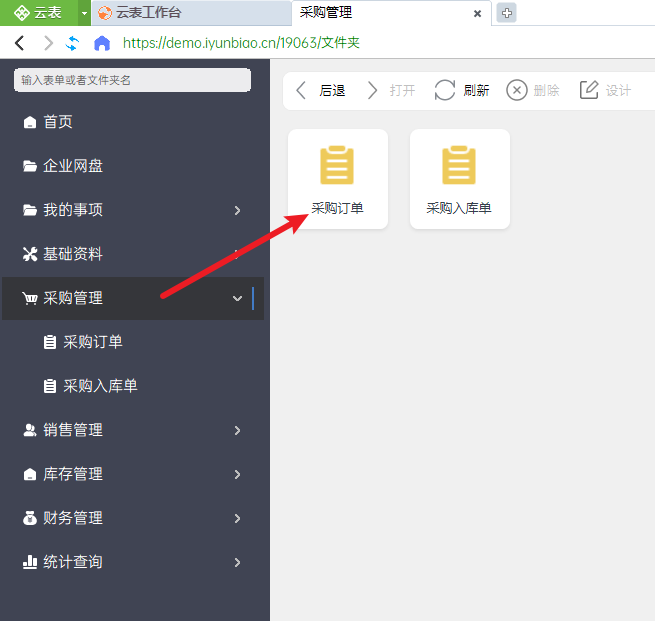This screenshot has height=621, width=655.
Task: Open 销售管理 sidebar item
Action: click(132, 430)
